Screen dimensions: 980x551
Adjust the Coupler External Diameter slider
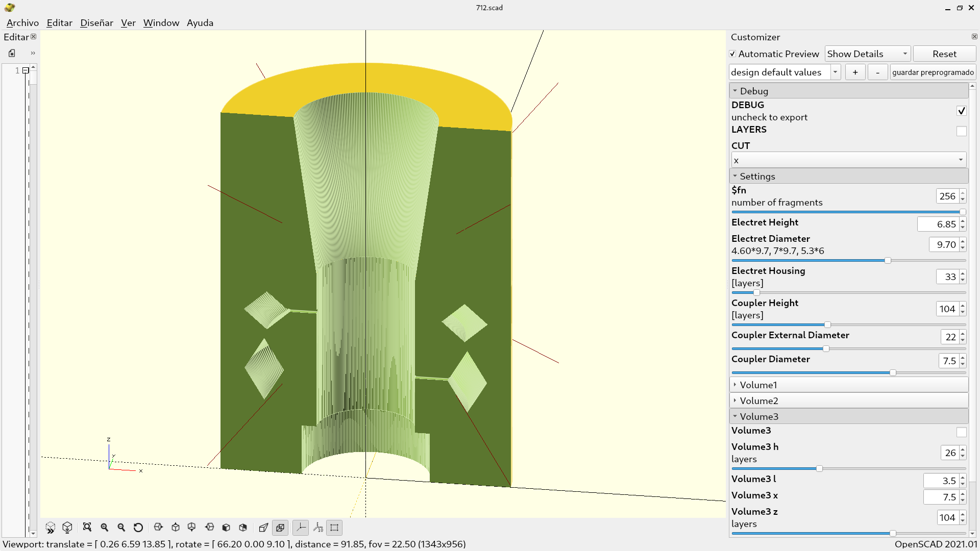[849, 349]
